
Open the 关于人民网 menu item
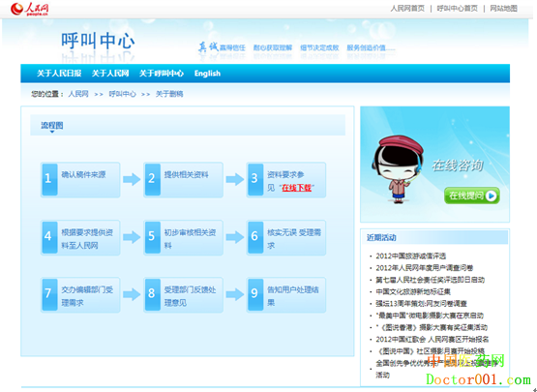[110, 74]
